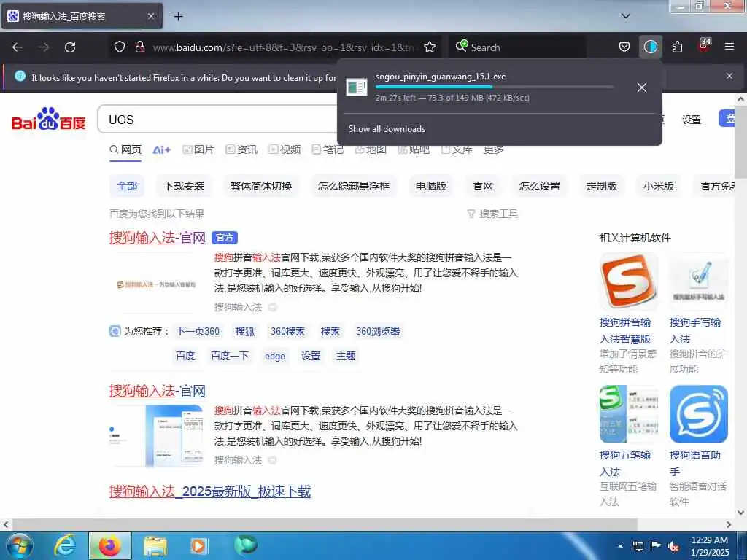Open the Extensions puzzle icon
This screenshot has width=747, height=560.
click(677, 47)
